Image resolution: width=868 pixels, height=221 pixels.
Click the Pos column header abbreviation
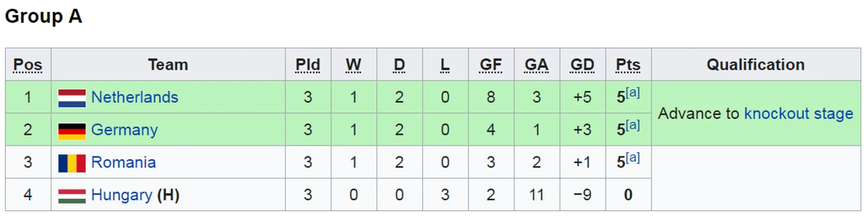coord(28,65)
